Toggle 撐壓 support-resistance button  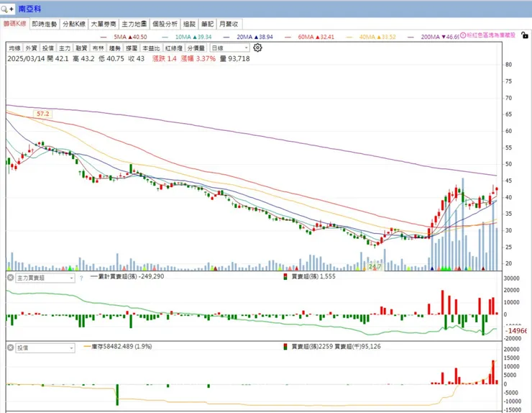132,48
